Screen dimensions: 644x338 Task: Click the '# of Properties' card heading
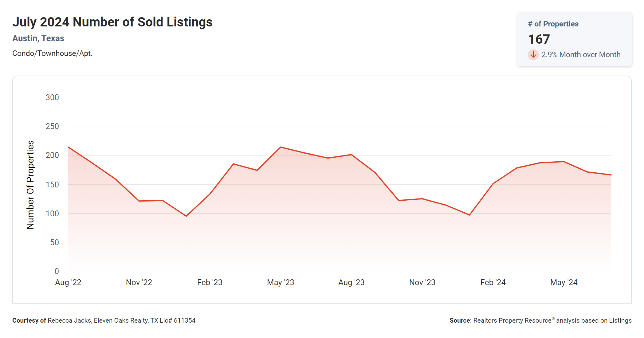(553, 24)
